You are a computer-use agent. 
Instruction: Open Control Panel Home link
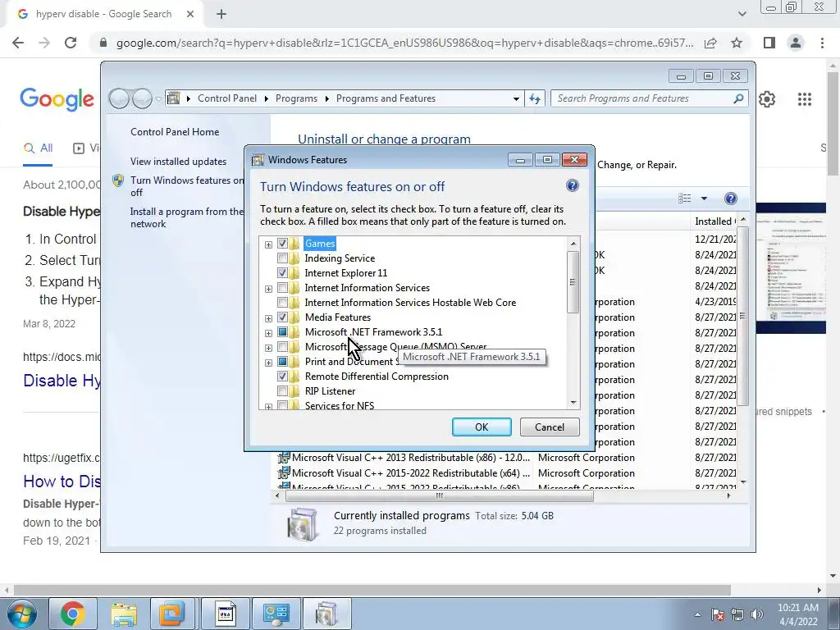pos(175,132)
